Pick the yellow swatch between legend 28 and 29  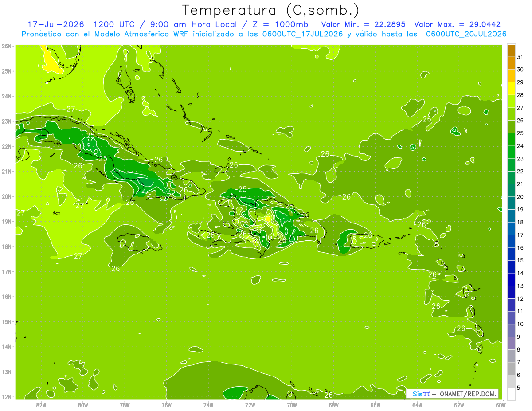(x=511, y=89)
